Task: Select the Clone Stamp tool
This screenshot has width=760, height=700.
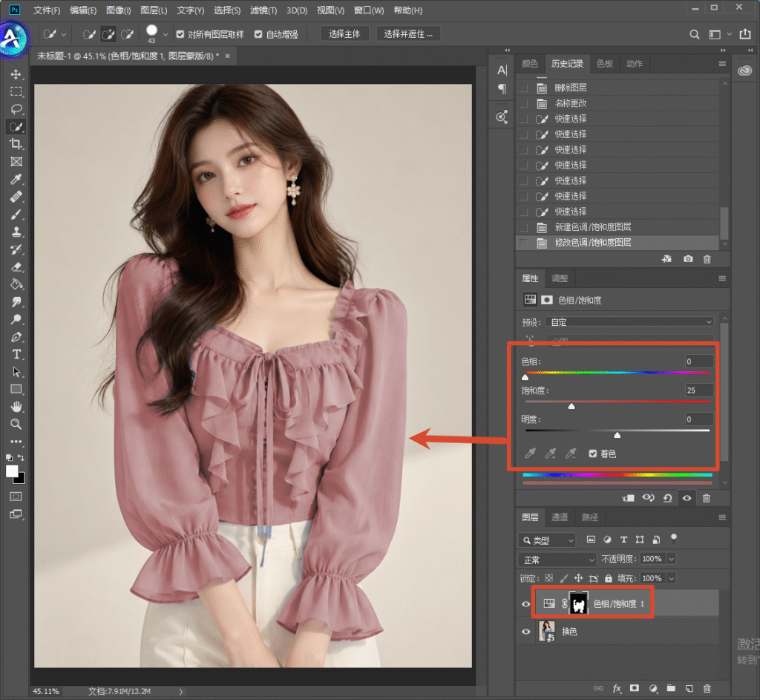Action: 16,232
